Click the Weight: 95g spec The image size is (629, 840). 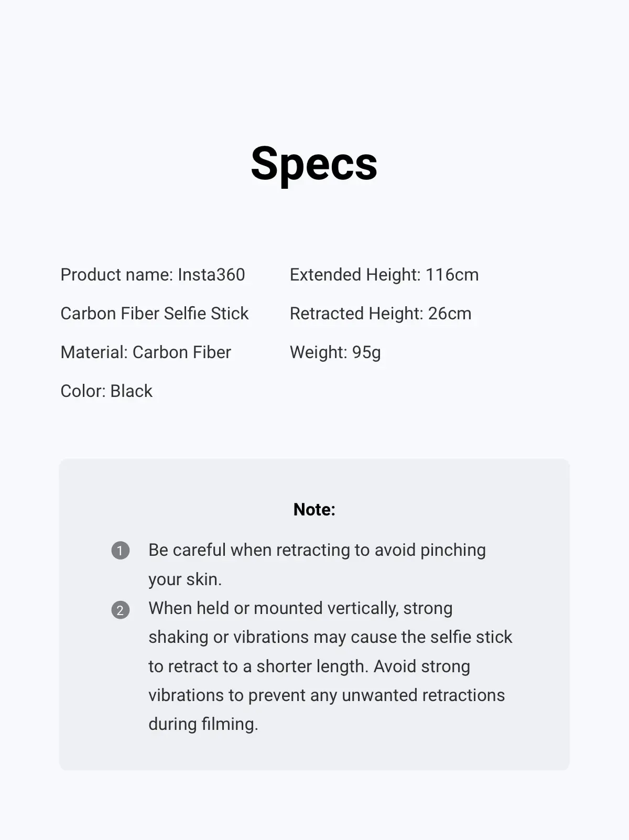pyautogui.click(x=335, y=352)
